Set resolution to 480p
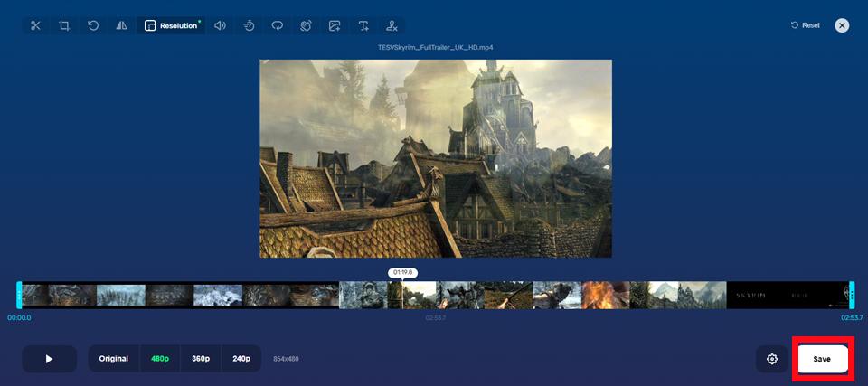868x386 pixels. click(160, 359)
